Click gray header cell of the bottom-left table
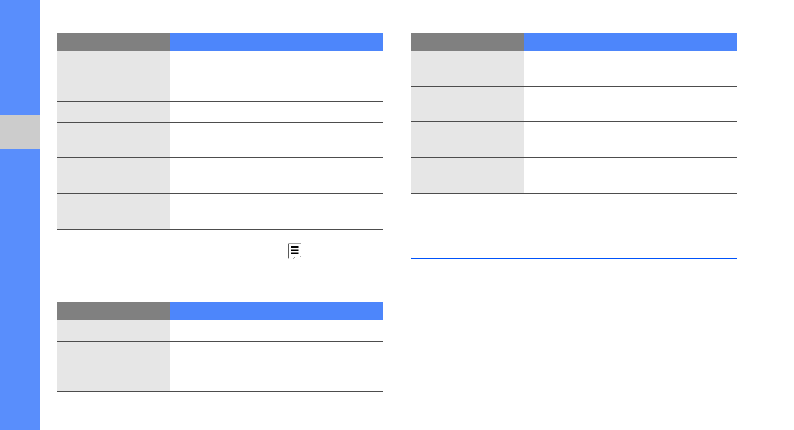 pyautogui.click(x=113, y=311)
